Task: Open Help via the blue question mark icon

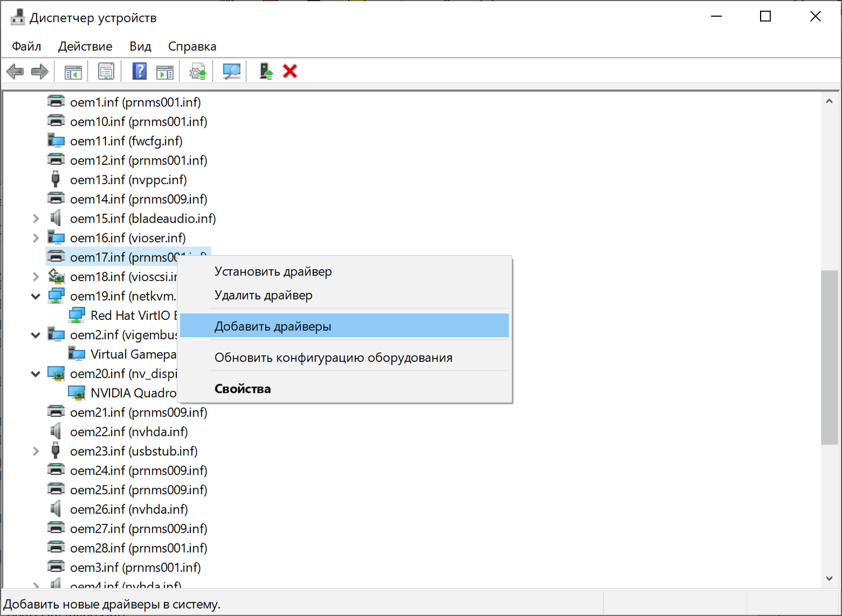Action: click(x=139, y=71)
